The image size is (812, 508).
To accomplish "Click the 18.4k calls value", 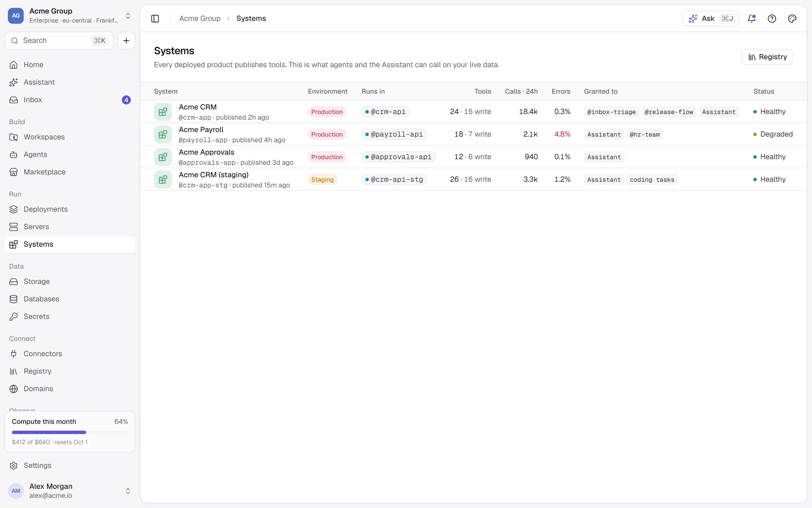I will (x=528, y=112).
